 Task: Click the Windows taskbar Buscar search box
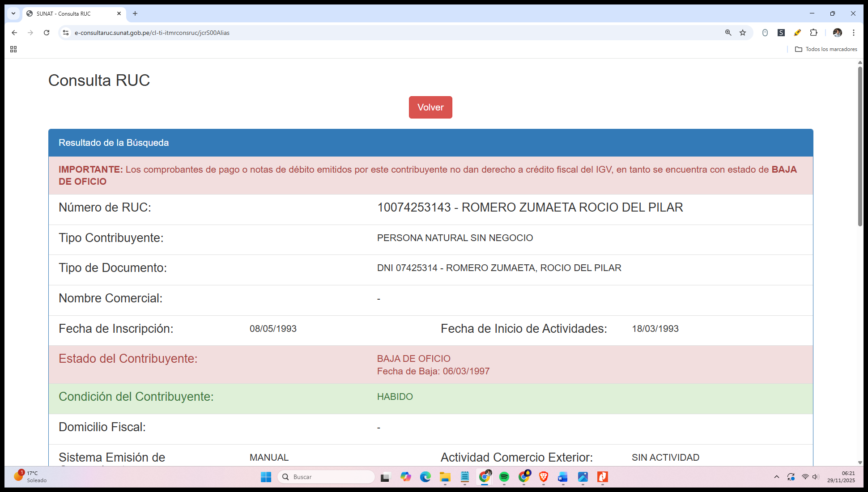click(326, 477)
